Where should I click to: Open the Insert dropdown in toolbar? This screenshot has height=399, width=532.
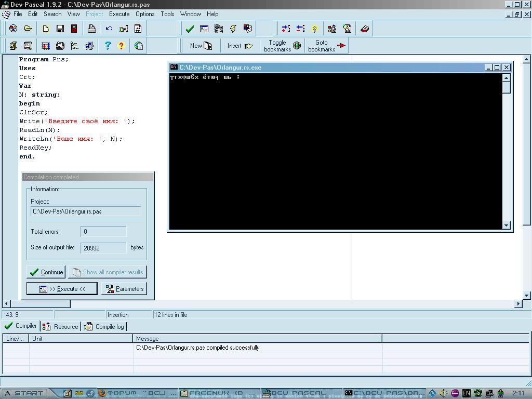tap(240, 46)
